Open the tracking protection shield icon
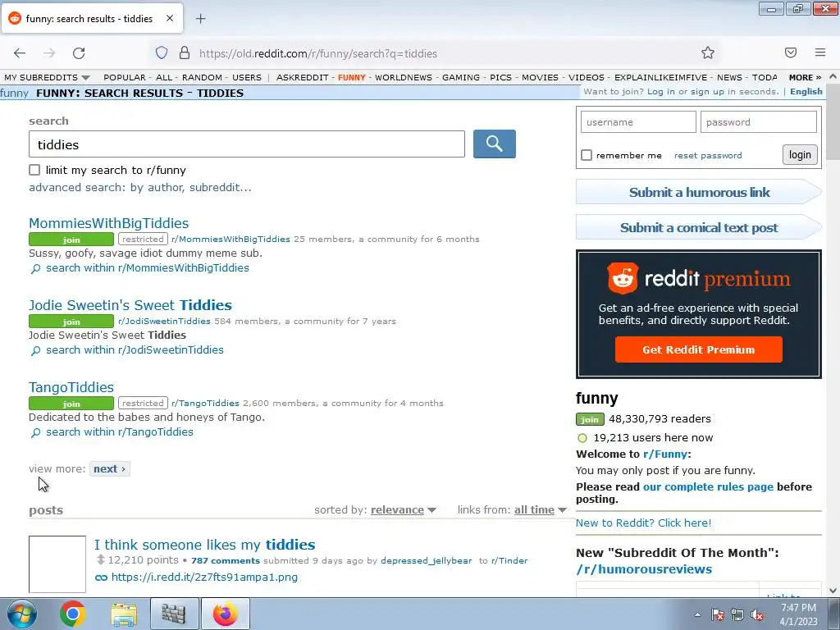Screen dimensions: 840x630 point(162,53)
